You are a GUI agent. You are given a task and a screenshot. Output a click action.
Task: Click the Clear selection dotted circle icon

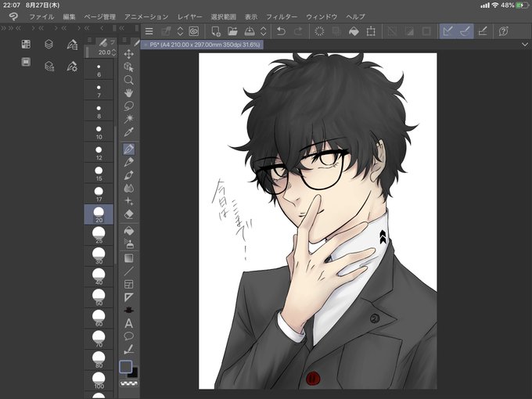pyautogui.click(x=319, y=31)
